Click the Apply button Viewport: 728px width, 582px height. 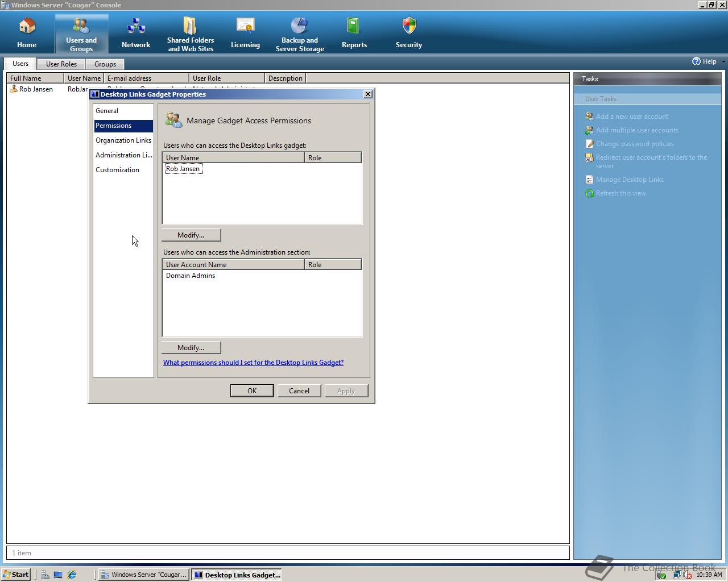[x=346, y=390]
